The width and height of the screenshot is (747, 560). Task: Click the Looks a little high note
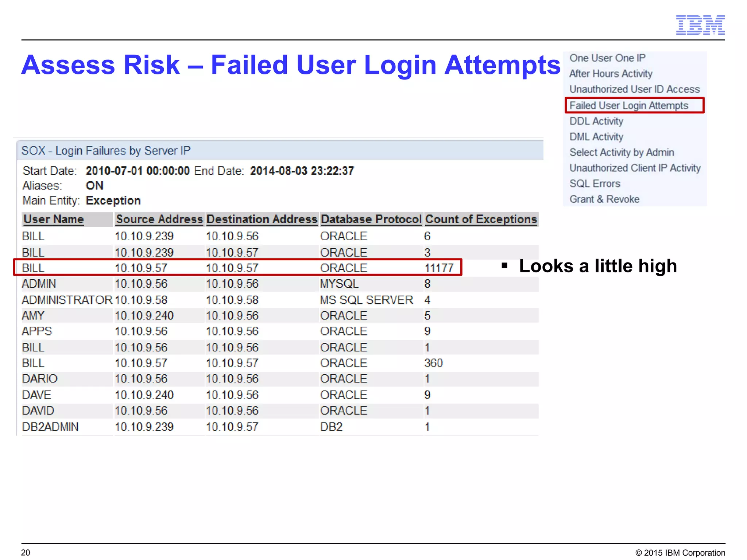click(598, 266)
